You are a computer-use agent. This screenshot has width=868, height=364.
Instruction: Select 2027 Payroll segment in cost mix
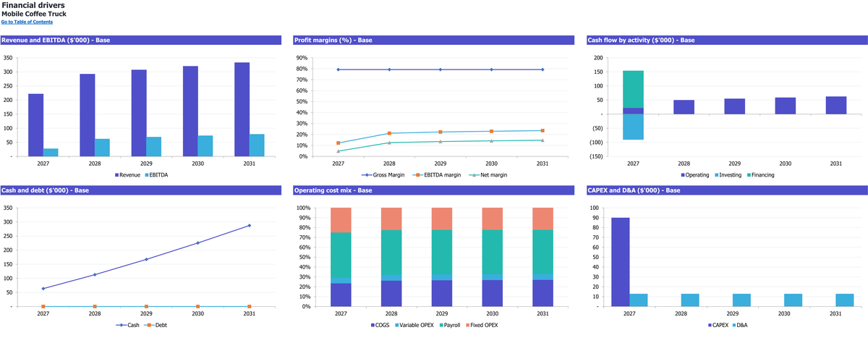341,255
